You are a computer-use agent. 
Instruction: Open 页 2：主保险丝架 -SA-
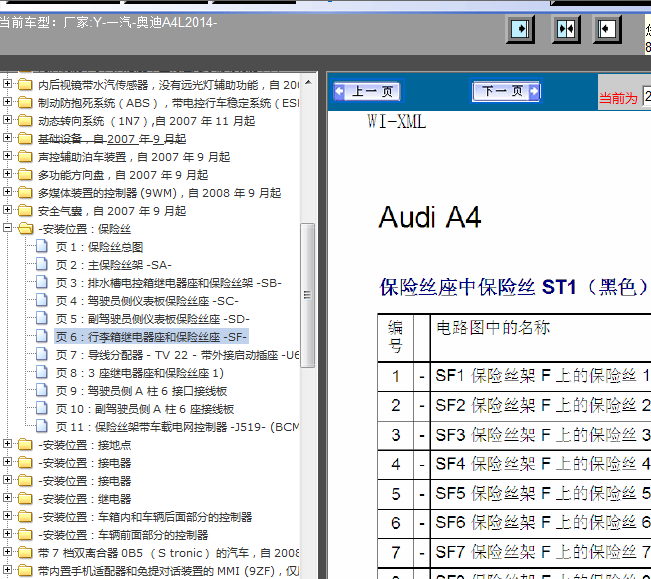(113, 265)
